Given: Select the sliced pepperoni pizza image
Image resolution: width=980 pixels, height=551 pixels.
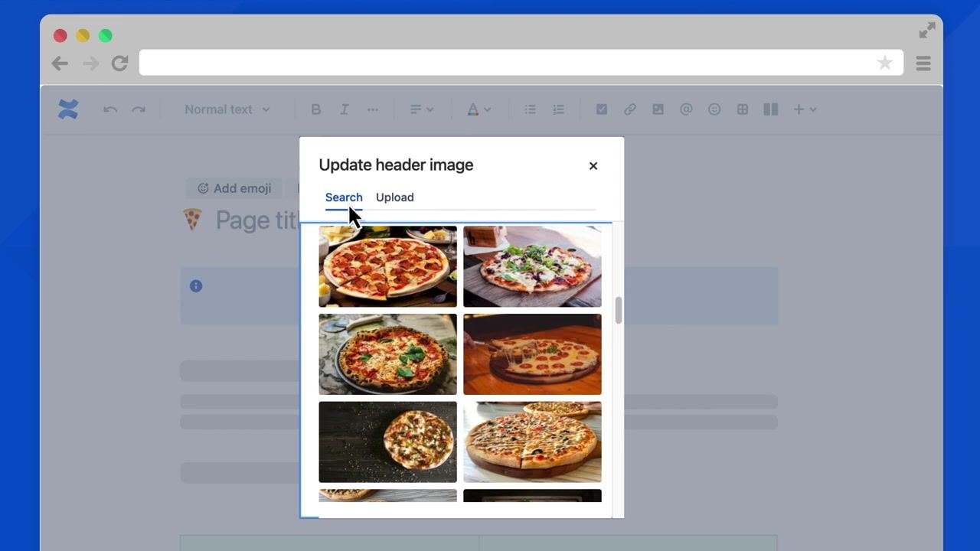Looking at the screenshot, I should (387, 266).
